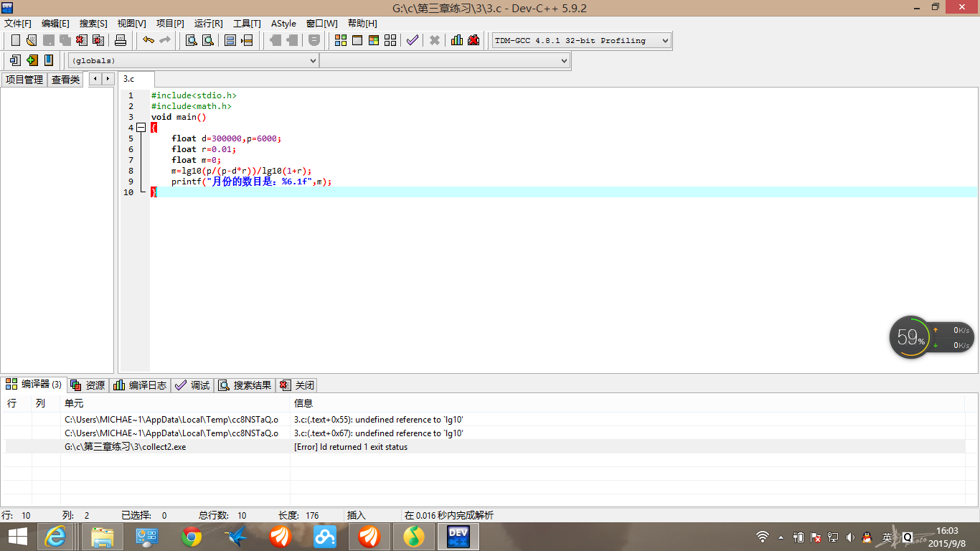Click the Profile analysis bar chart icon
Image resolution: width=980 pixels, height=551 pixels.
point(457,40)
